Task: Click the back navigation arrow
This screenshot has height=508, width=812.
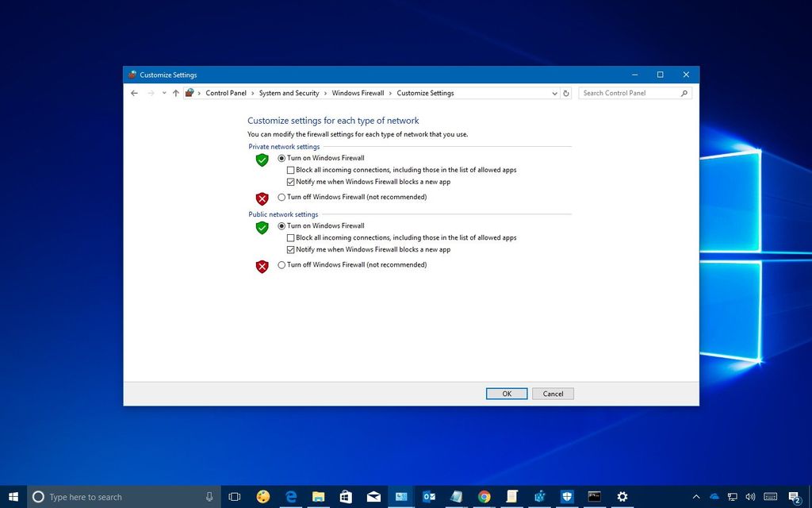Action: point(134,93)
